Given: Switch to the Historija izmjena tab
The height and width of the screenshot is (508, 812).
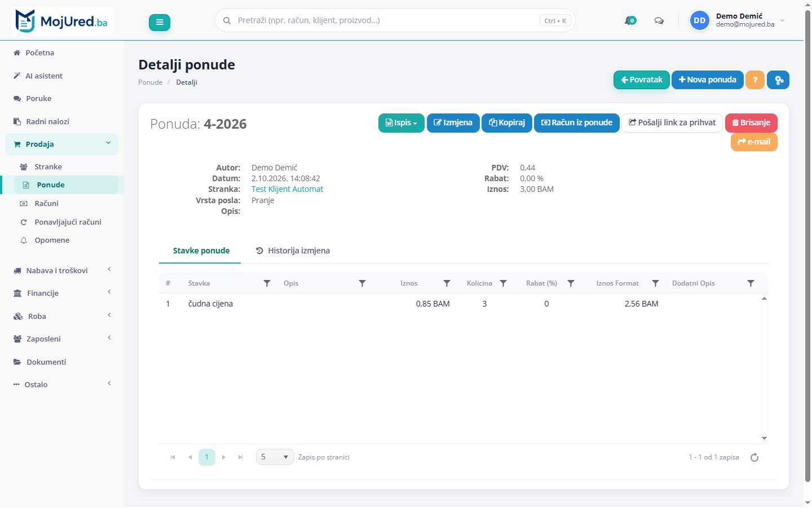Looking at the screenshot, I should [x=293, y=251].
